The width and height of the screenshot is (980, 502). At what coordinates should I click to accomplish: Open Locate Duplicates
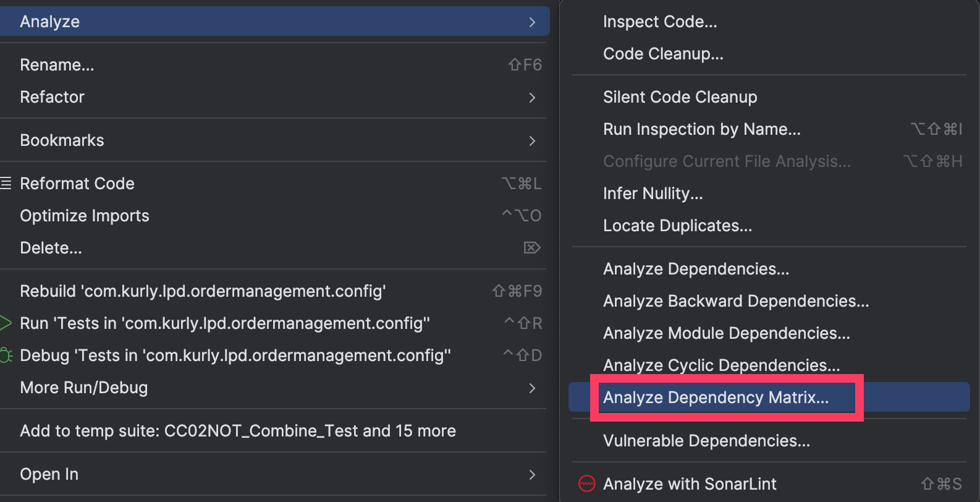[677, 226]
